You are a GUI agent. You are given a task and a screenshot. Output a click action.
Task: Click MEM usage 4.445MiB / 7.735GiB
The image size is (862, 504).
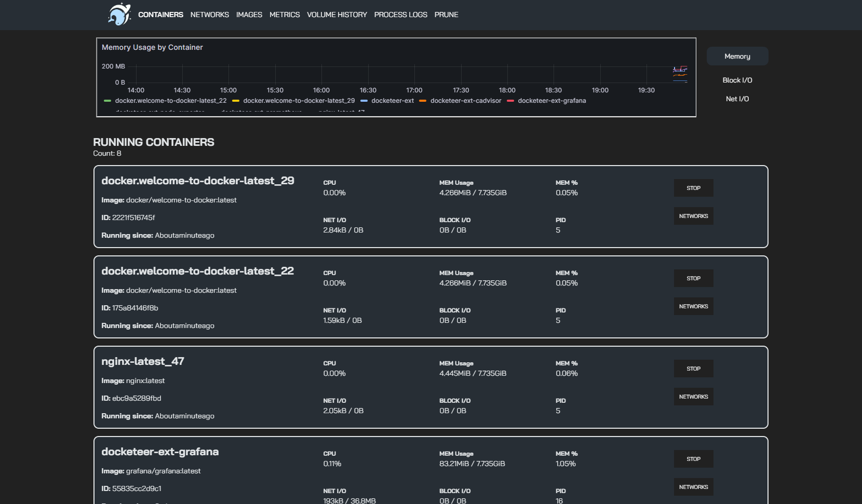473,373
